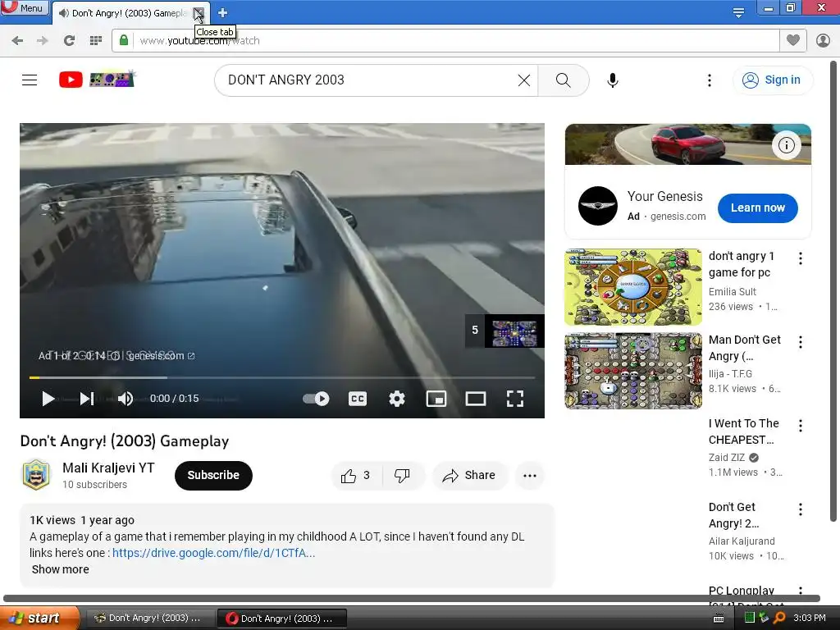Image resolution: width=840 pixels, height=630 pixels.
Task: Click the Sign in button
Action: (772, 80)
